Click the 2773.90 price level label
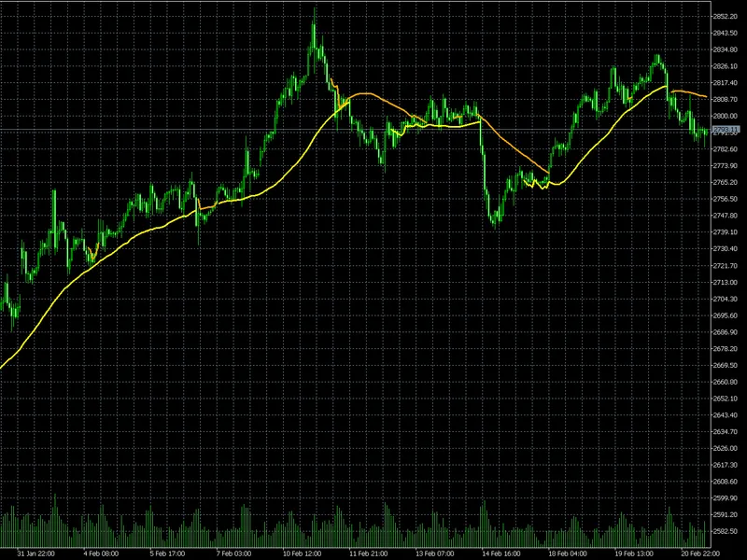The width and height of the screenshot is (747, 560). pyautogui.click(x=726, y=166)
